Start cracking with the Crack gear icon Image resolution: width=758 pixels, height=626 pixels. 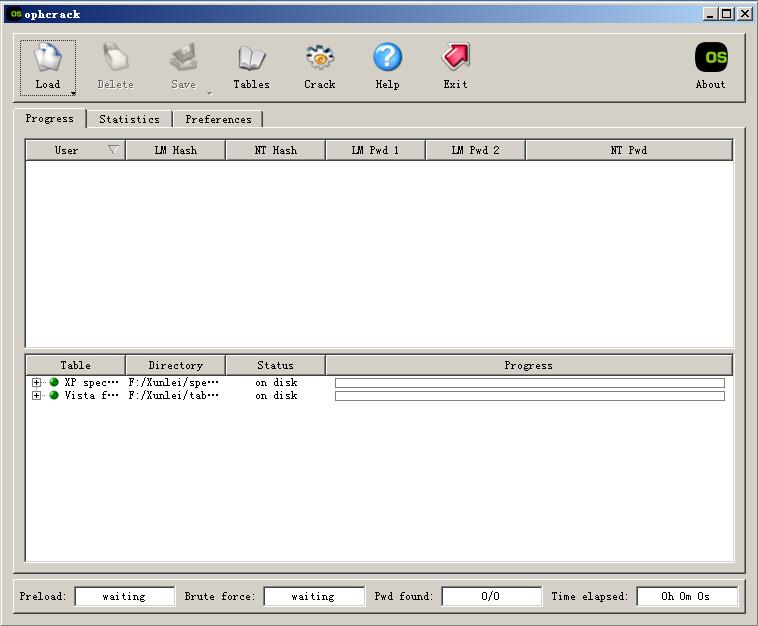[320, 58]
